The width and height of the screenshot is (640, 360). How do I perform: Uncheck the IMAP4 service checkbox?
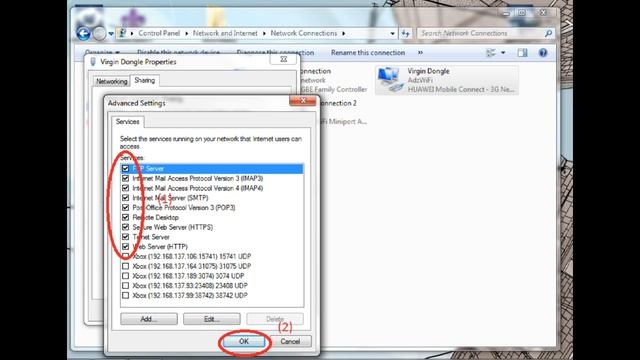point(125,188)
